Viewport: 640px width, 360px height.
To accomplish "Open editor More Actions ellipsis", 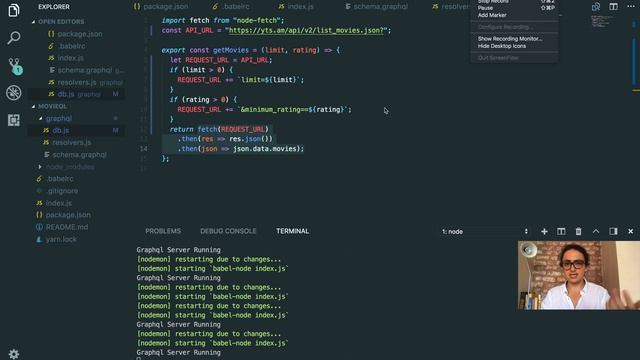I will 631,7.
